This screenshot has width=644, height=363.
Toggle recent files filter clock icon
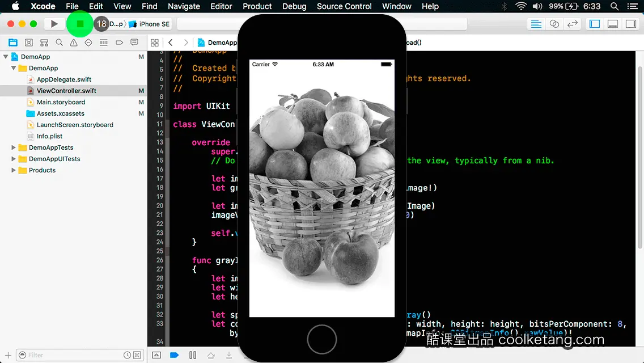tap(128, 355)
